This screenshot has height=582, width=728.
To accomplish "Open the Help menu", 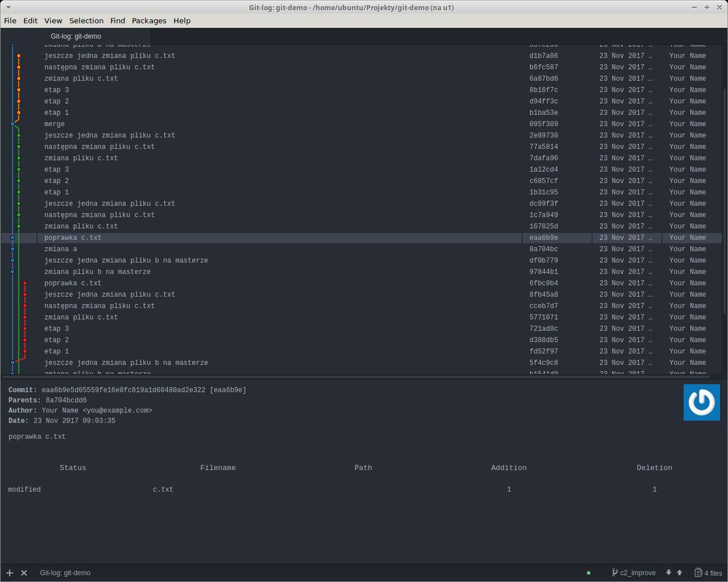I will pos(182,20).
